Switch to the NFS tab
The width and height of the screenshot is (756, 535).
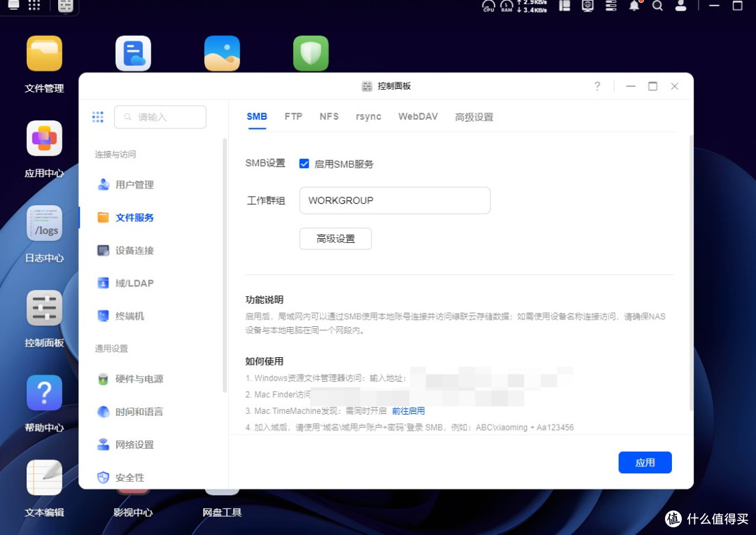tap(329, 117)
